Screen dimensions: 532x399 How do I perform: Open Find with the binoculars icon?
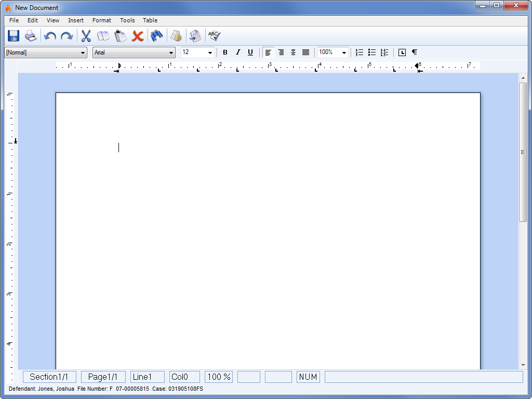pos(157,36)
